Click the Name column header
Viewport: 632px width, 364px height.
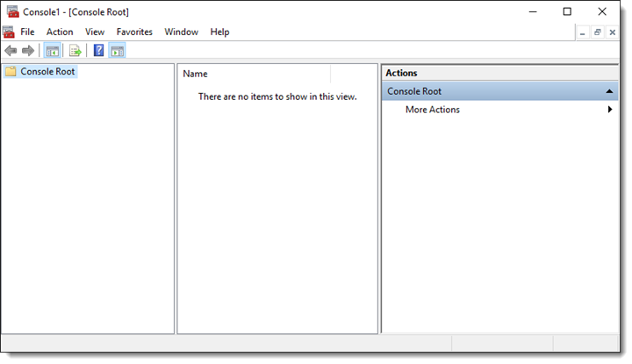[x=254, y=74]
